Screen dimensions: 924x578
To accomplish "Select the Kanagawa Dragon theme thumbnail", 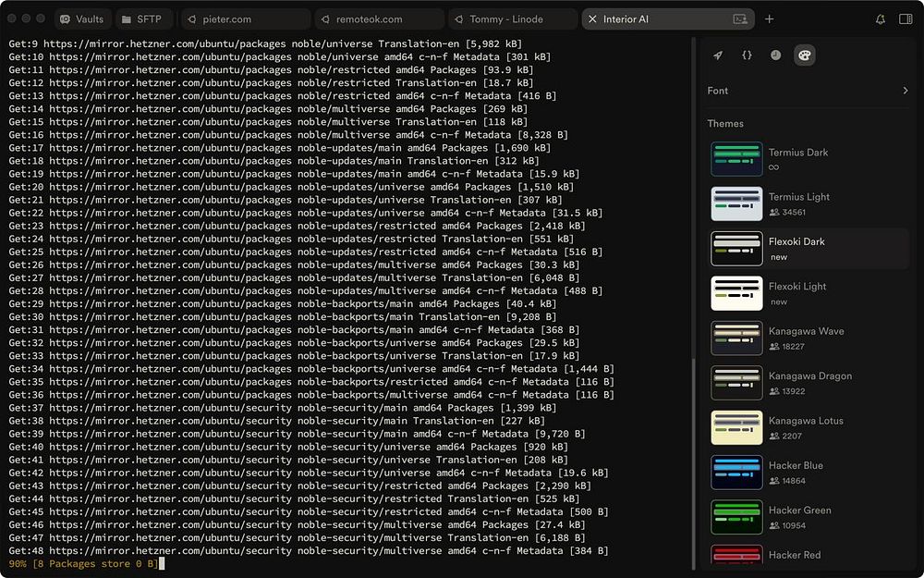I will [736, 383].
